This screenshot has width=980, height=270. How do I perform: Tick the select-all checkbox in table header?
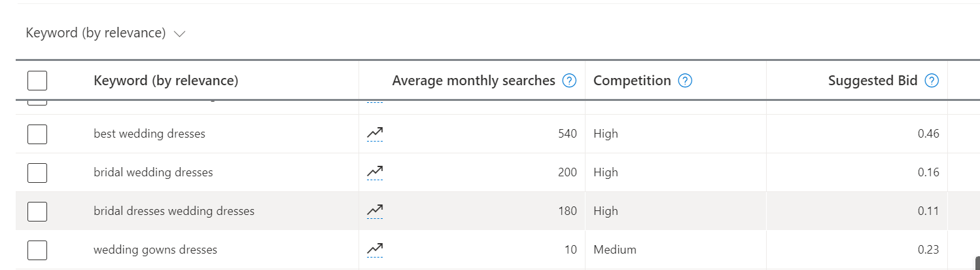click(37, 81)
